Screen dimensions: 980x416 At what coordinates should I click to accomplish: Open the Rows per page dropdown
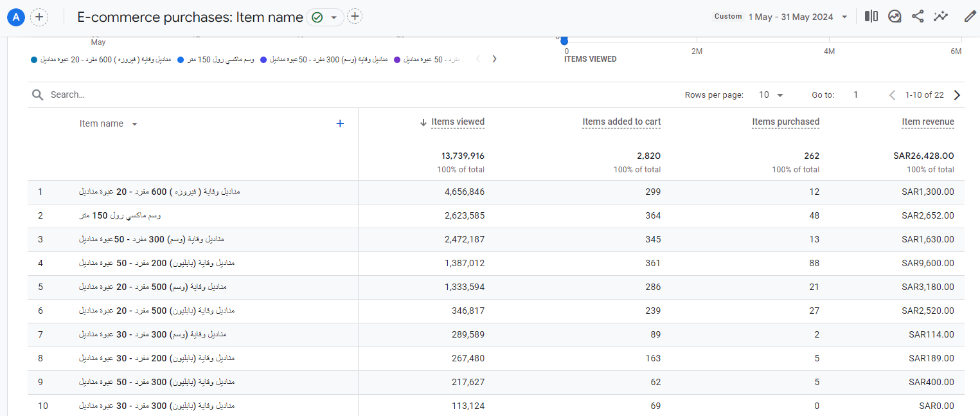coord(771,95)
